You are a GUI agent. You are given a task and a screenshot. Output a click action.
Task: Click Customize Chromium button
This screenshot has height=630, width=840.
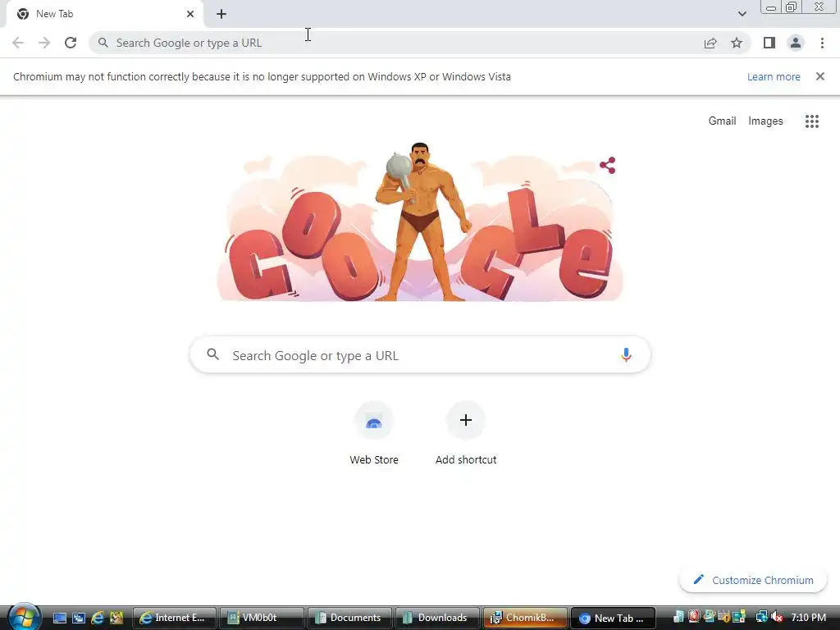(x=753, y=580)
